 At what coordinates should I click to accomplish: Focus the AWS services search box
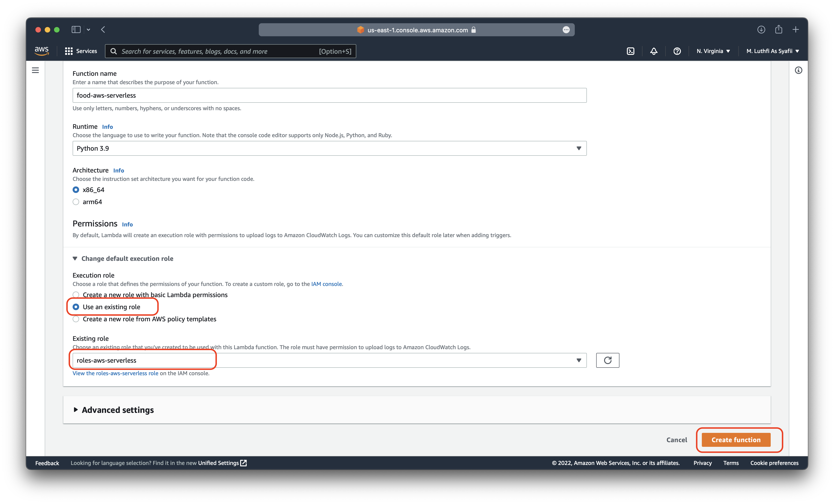coord(231,51)
